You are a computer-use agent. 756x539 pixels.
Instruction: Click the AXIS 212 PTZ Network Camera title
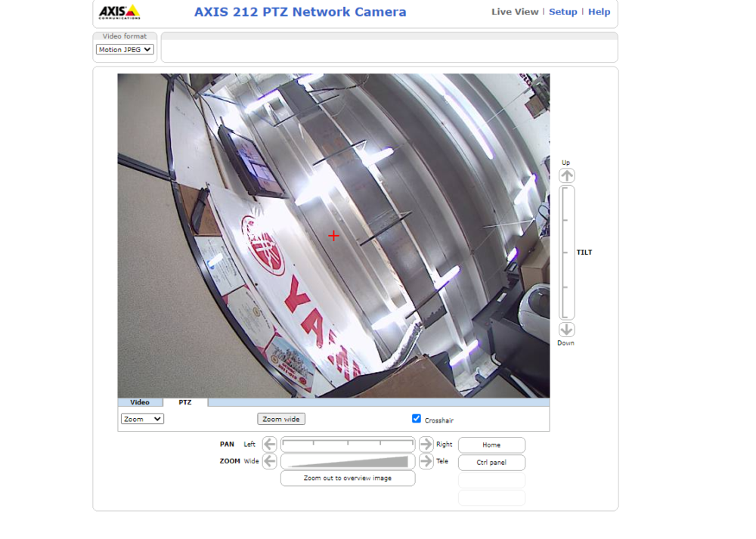pyautogui.click(x=300, y=12)
